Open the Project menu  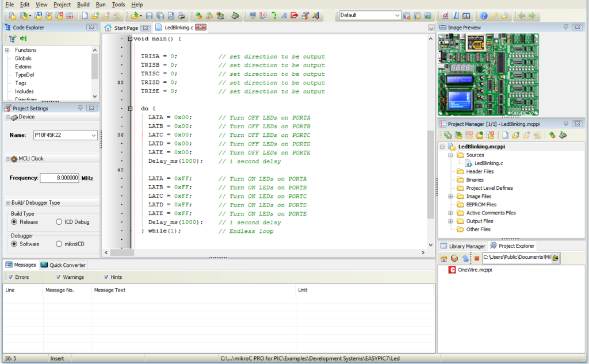(x=62, y=5)
